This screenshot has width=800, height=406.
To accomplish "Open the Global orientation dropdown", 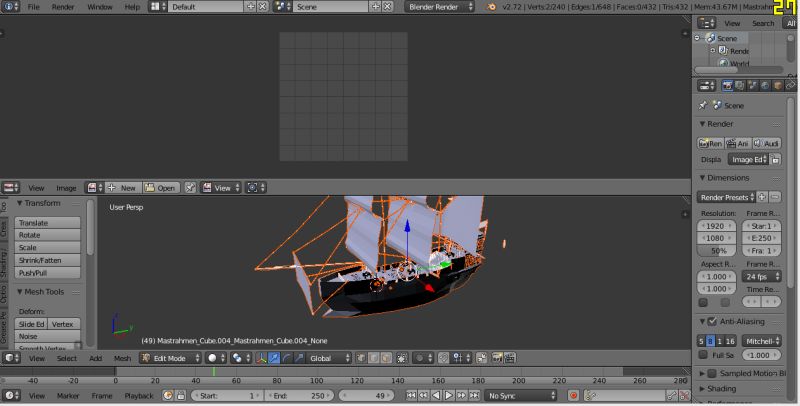I will pyautogui.click(x=329, y=358).
